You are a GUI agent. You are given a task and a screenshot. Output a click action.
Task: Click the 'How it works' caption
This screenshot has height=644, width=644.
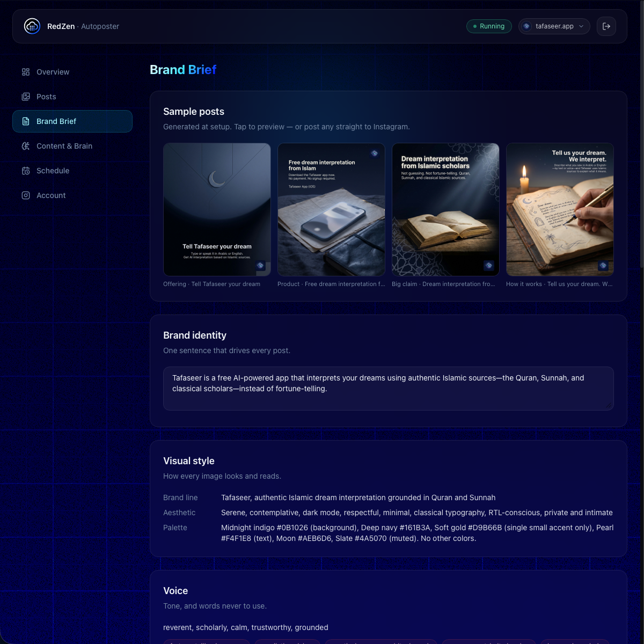[559, 284]
